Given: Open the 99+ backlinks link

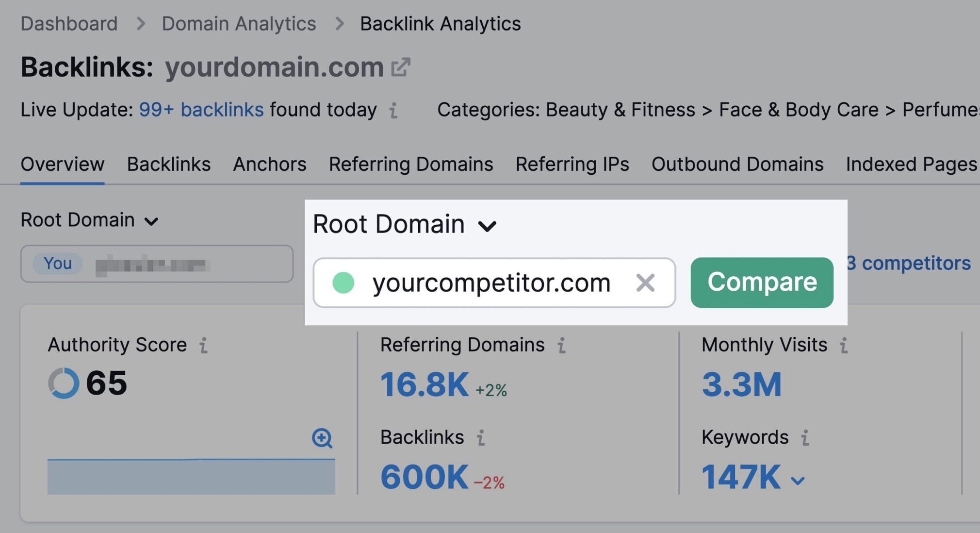Looking at the screenshot, I should [x=201, y=110].
